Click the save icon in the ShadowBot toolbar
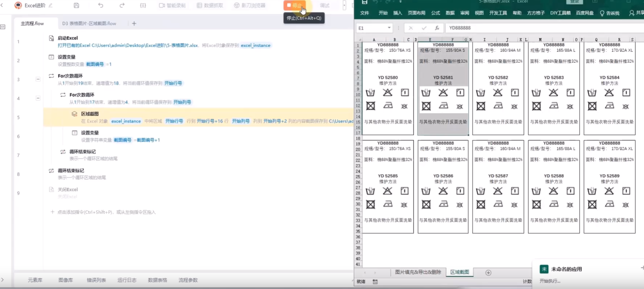The height and width of the screenshot is (289, 644). click(76, 6)
